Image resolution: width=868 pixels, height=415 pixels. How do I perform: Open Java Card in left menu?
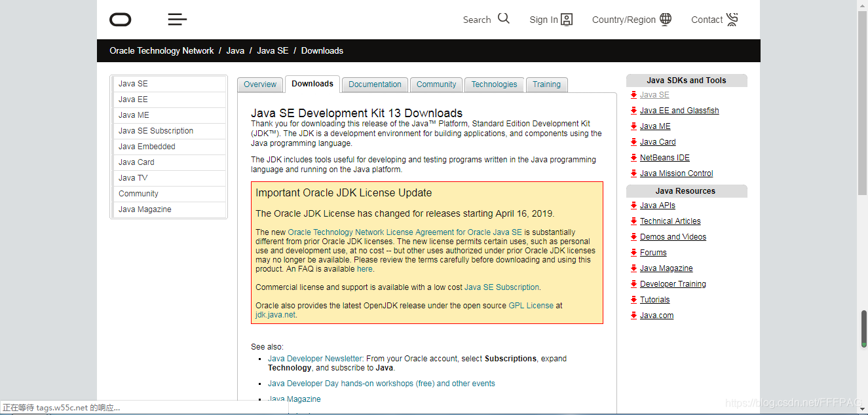click(x=169, y=162)
